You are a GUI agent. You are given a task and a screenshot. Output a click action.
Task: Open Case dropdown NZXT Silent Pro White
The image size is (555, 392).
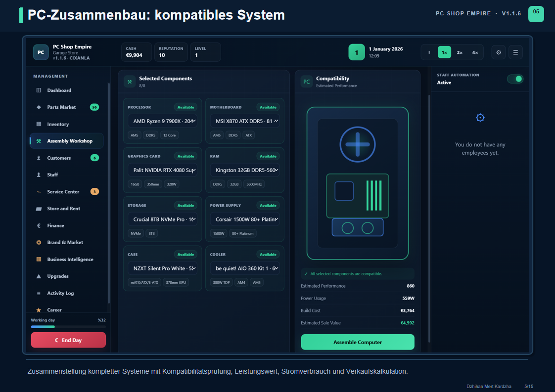tap(162, 268)
